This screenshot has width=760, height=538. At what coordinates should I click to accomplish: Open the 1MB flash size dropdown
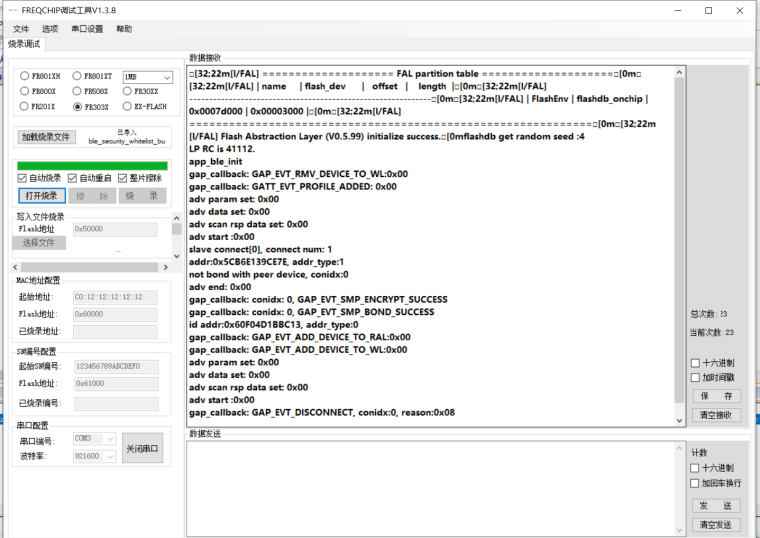[x=147, y=76]
